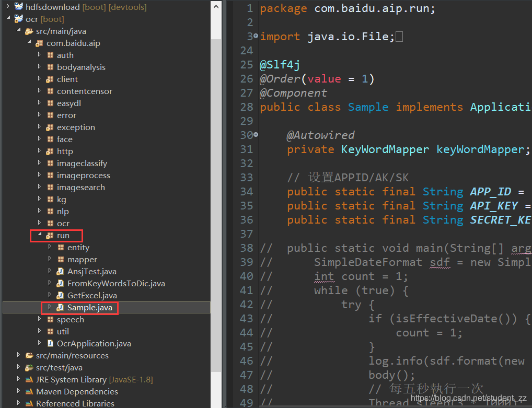Expand the speech package
This screenshot has height=408, width=532.
pyautogui.click(x=39, y=319)
